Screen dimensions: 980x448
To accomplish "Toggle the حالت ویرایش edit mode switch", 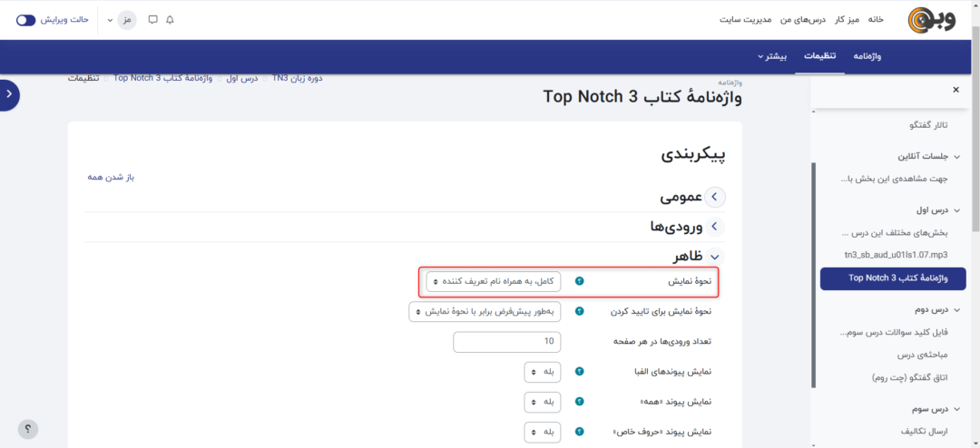I will (x=26, y=20).
